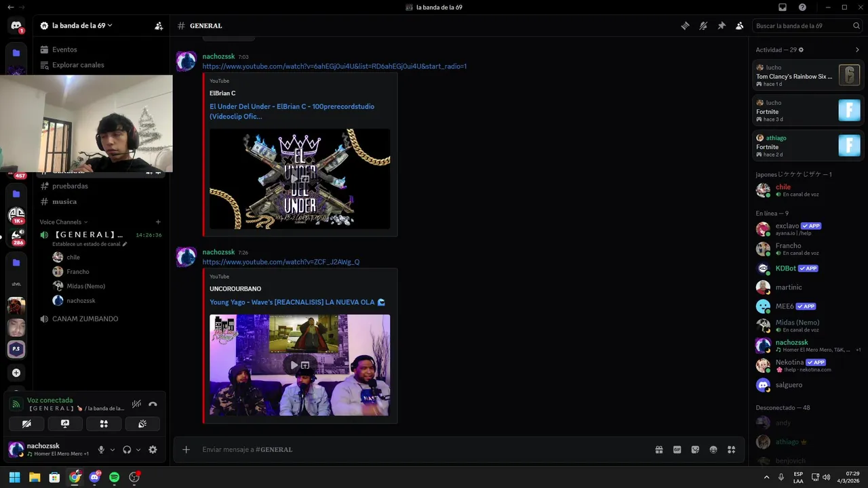Open Spotify from the taskbar

[115, 477]
